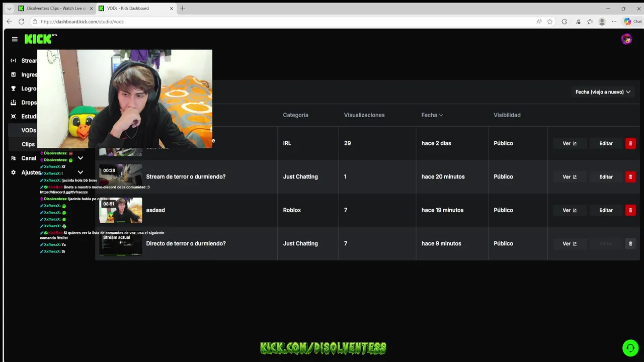Click the greyed trash icon for 'Directo de terror'
The image size is (644, 362).
[x=630, y=243]
